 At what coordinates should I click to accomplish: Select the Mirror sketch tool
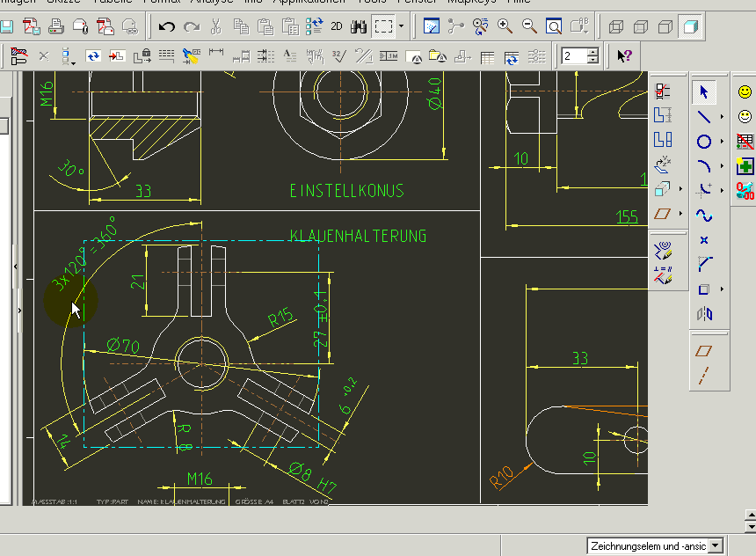tap(704, 314)
